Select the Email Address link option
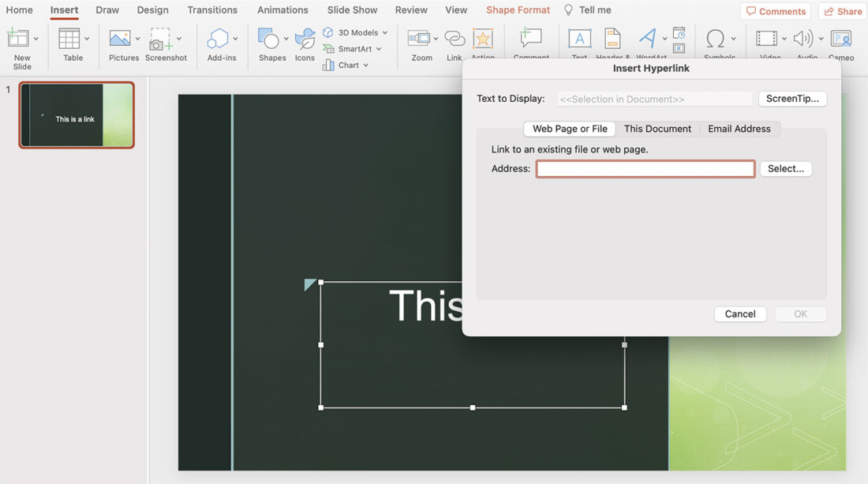868x484 pixels. [x=739, y=128]
